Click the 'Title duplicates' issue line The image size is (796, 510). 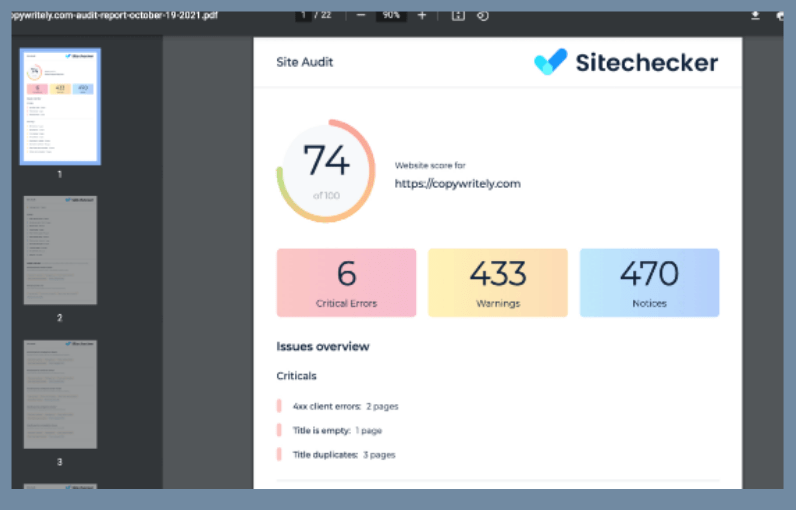[343, 454]
